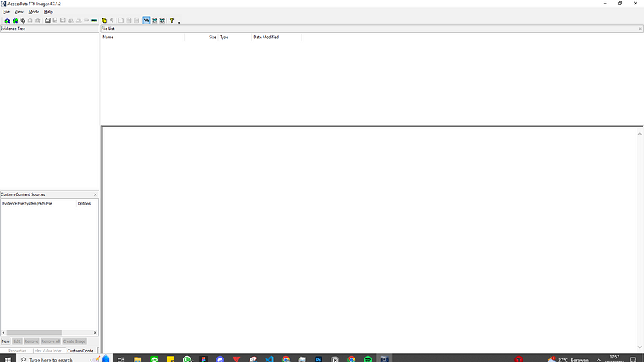Click the Export File Hash List icon
The image size is (644, 362).
[129, 21]
